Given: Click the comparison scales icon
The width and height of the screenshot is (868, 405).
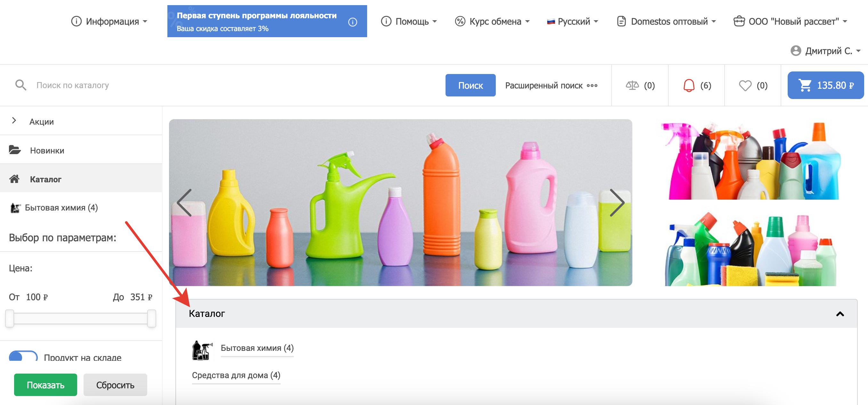Looking at the screenshot, I should click(x=632, y=85).
